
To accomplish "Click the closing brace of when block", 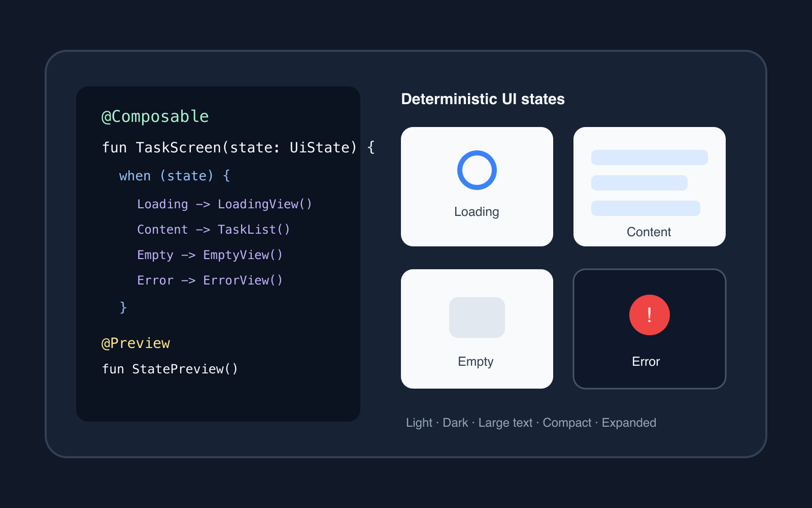I will coord(123,307).
